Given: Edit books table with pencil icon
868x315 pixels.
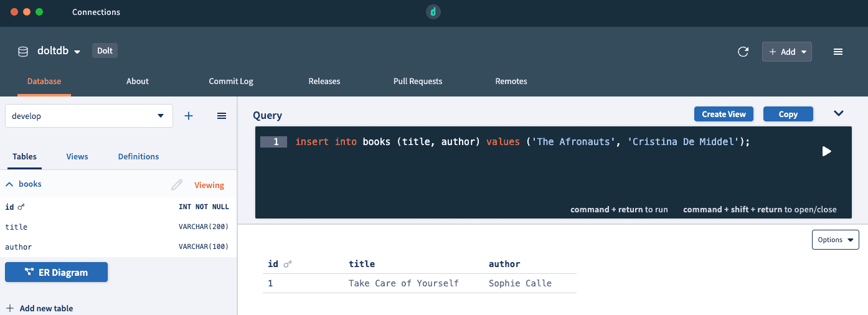Looking at the screenshot, I should pyautogui.click(x=177, y=185).
